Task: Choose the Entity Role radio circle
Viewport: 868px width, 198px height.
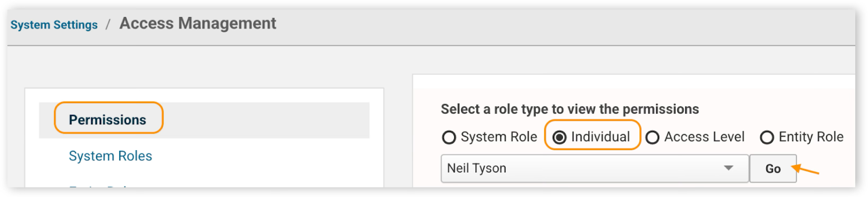Action: [767, 137]
